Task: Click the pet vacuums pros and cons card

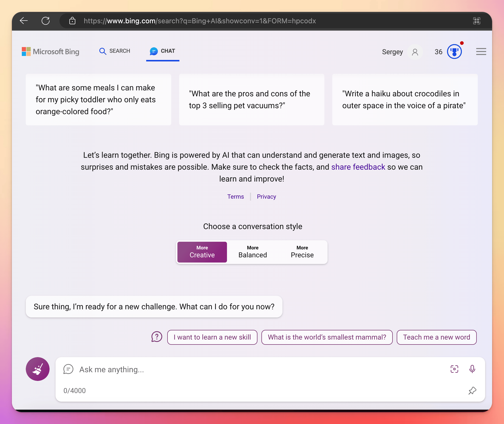Action: pos(252,100)
